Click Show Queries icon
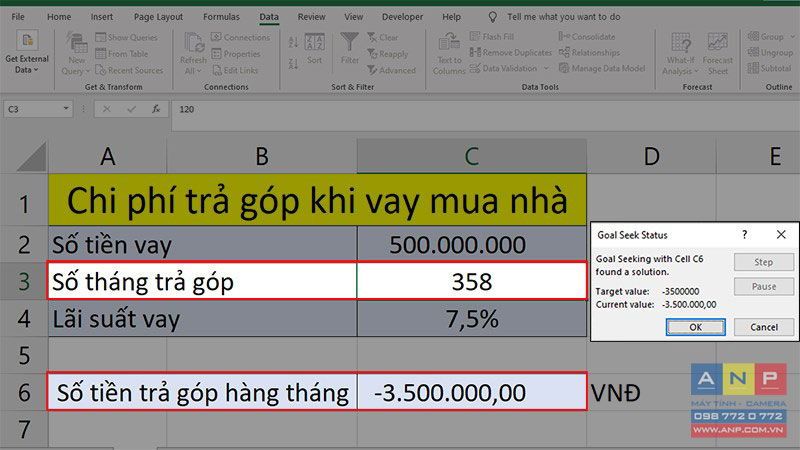Viewport: 800px width, 450px height. tap(101, 37)
